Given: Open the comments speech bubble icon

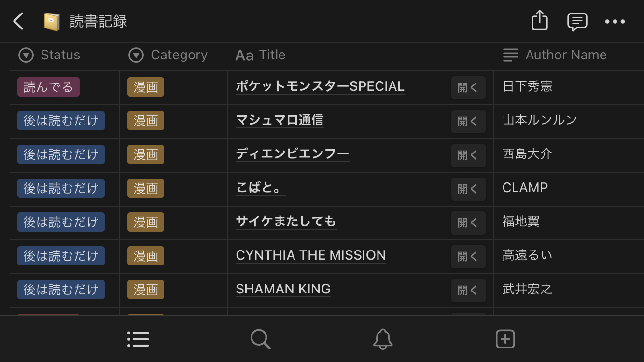Looking at the screenshot, I should click(577, 22).
